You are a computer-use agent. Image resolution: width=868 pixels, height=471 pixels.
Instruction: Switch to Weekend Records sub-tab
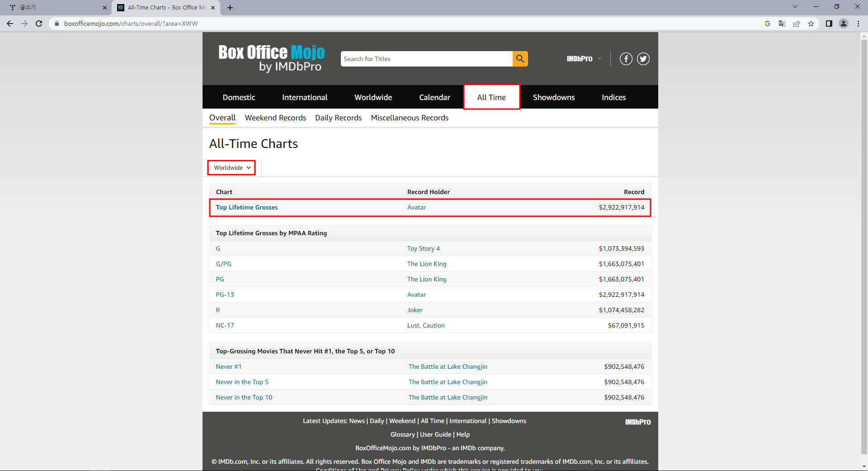pos(275,118)
